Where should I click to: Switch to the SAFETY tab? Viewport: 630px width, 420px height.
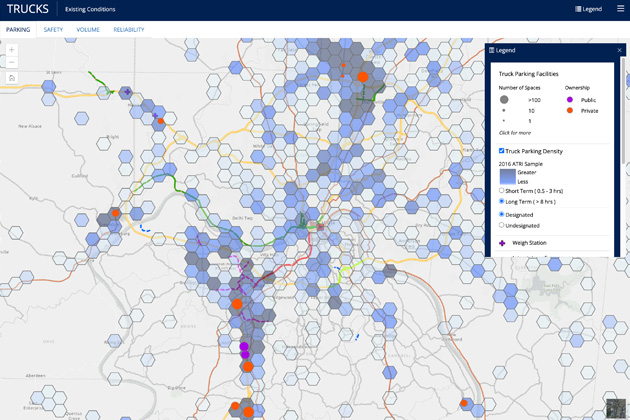(53, 30)
